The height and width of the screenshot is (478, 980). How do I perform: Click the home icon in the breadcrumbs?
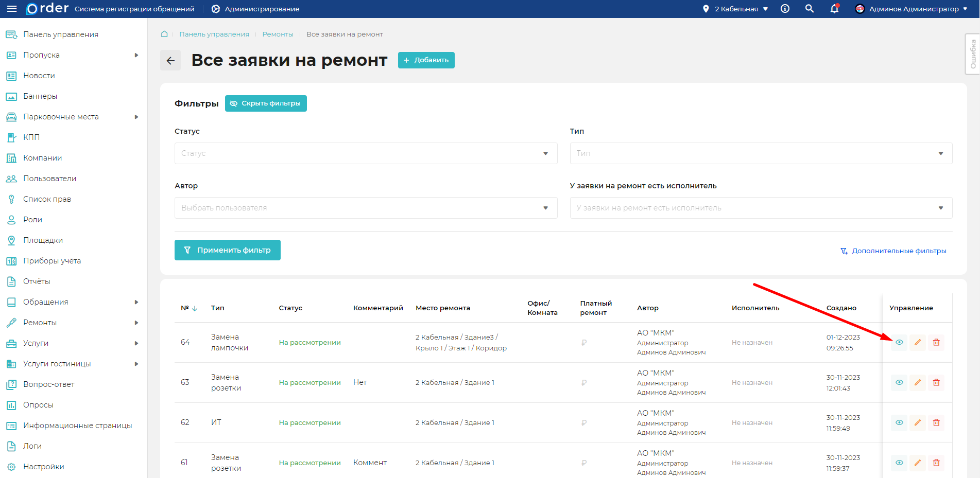(x=164, y=34)
